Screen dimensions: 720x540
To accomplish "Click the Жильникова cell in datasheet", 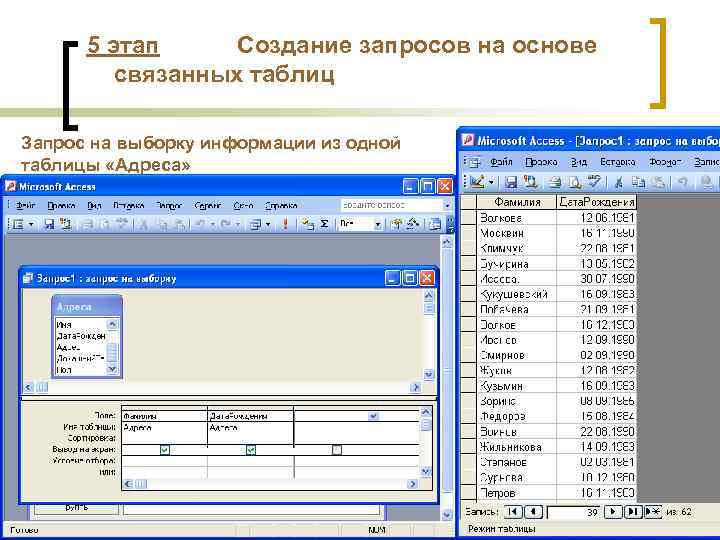I will click(517, 447).
